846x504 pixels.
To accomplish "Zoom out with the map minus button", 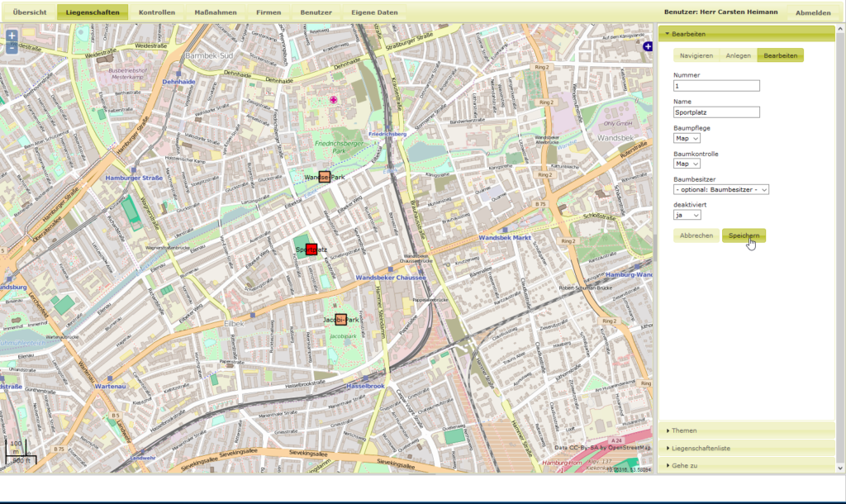I will click(12, 48).
